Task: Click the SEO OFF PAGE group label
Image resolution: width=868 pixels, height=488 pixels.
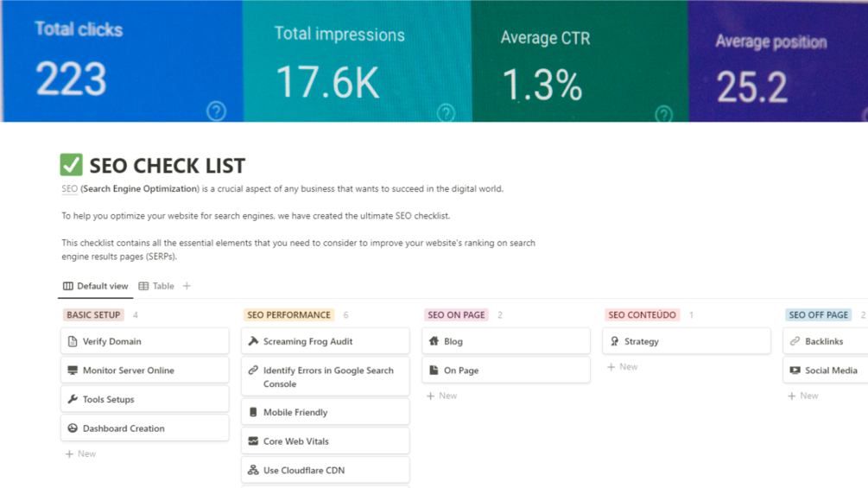Action: (818, 314)
